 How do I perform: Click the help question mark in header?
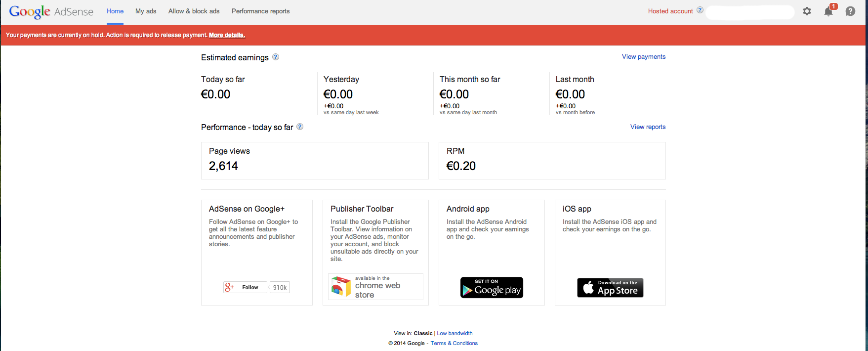(x=850, y=11)
